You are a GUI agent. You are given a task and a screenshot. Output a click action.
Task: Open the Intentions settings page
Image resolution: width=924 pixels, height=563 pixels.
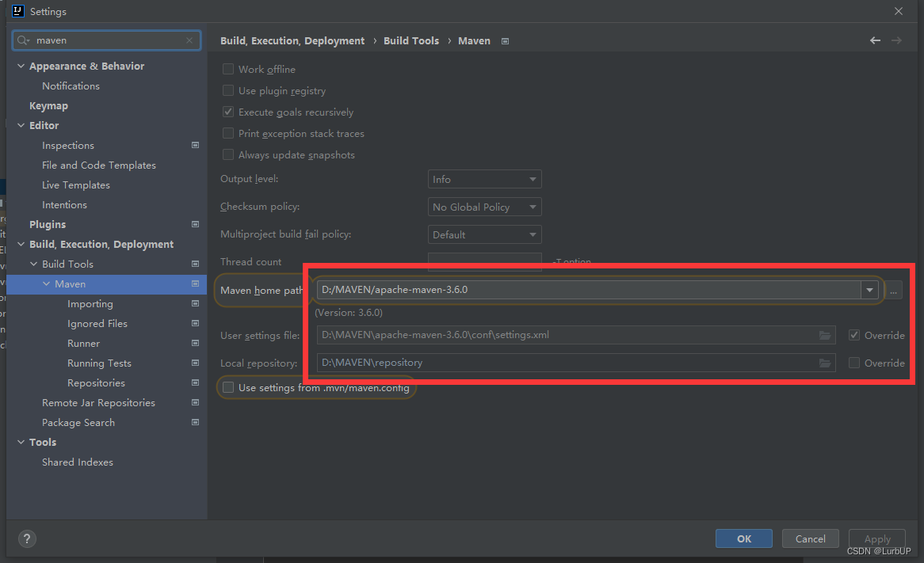(64, 205)
